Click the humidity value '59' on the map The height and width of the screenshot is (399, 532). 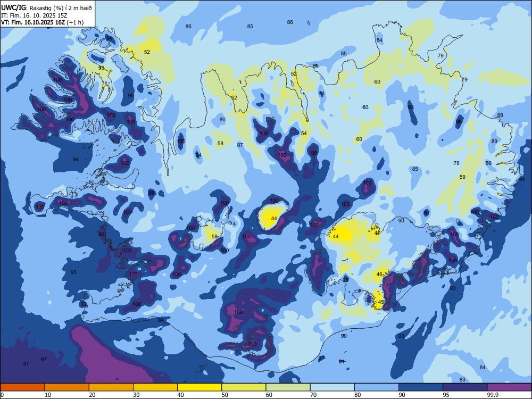pyautogui.click(x=462, y=177)
